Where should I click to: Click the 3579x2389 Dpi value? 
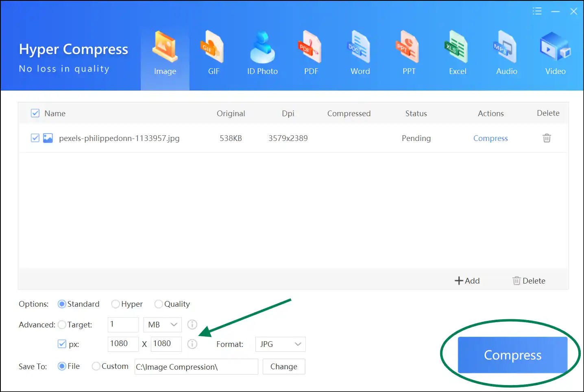(288, 138)
